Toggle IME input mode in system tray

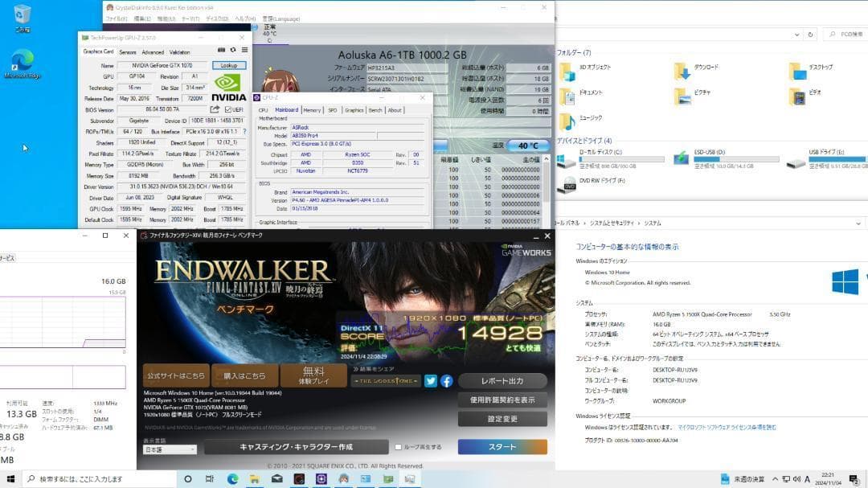(808, 479)
